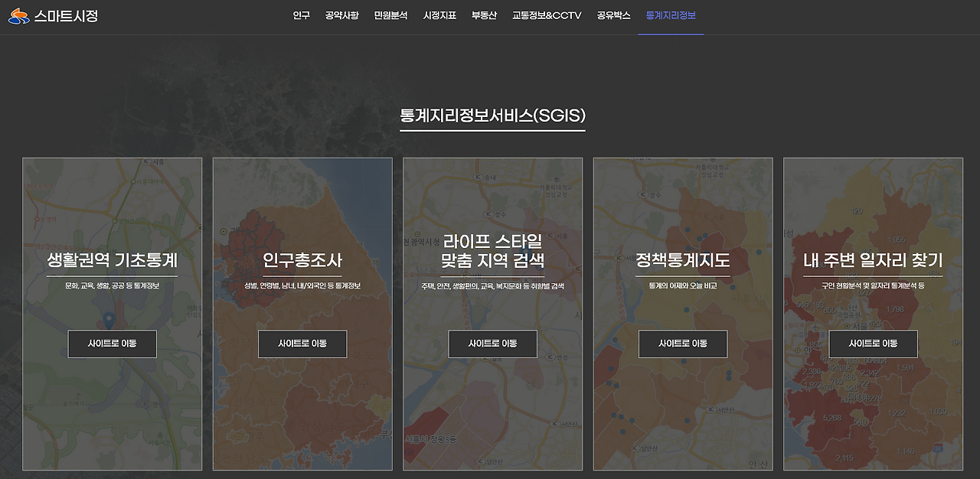
Task: Open the 생활권역 기초통계 card
Action: click(x=112, y=260)
